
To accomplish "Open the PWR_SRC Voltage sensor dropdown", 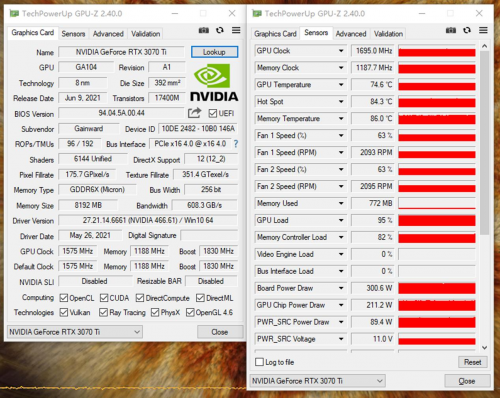I will coord(341,339).
